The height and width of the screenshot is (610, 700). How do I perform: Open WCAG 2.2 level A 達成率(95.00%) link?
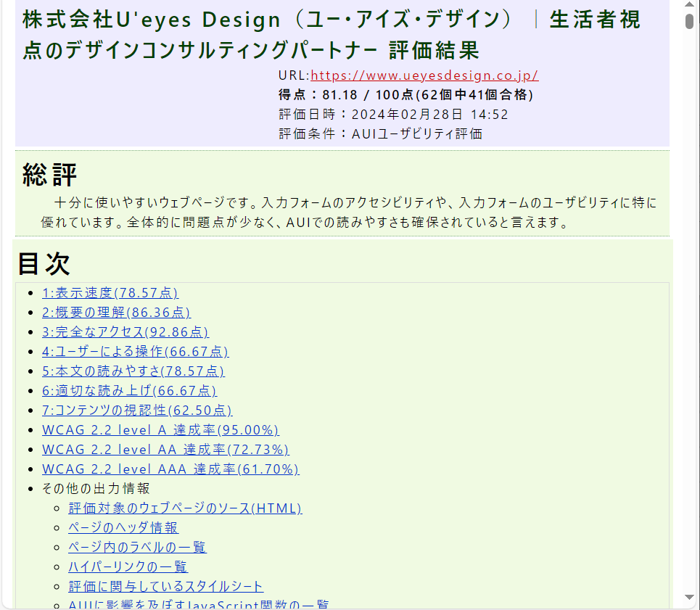161,430
